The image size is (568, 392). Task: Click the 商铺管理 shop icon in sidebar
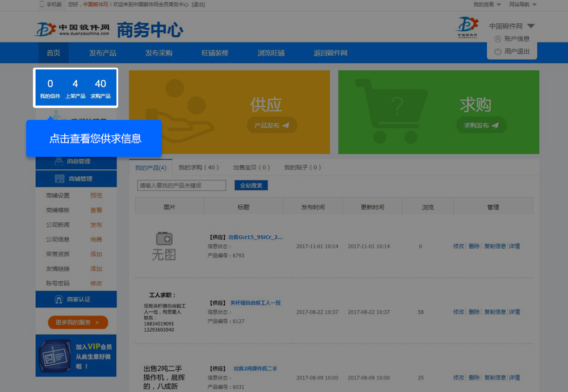click(59, 179)
